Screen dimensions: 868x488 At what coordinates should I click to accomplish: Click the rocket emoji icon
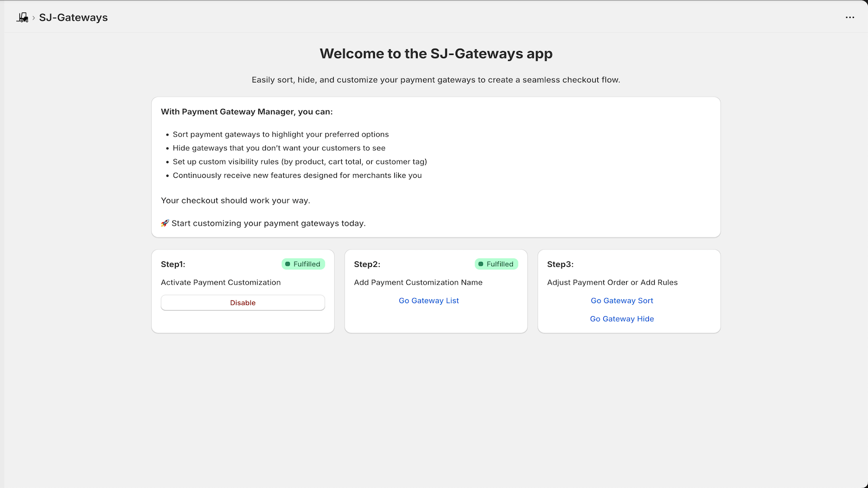click(165, 223)
